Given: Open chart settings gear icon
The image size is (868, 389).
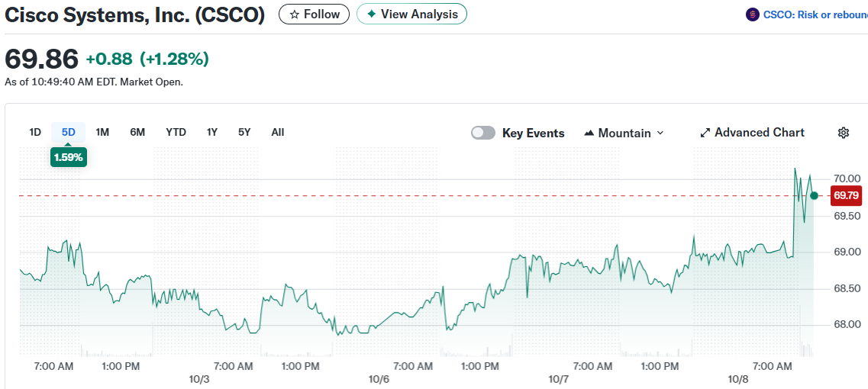Looking at the screenshot, I should coord(843,133).
